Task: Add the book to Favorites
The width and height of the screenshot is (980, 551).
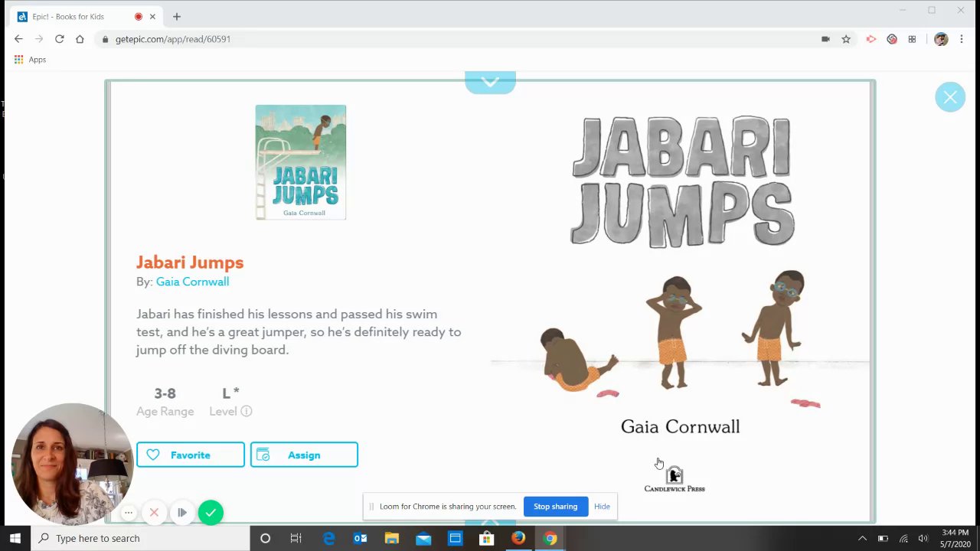Action: (x=191, y=455)
